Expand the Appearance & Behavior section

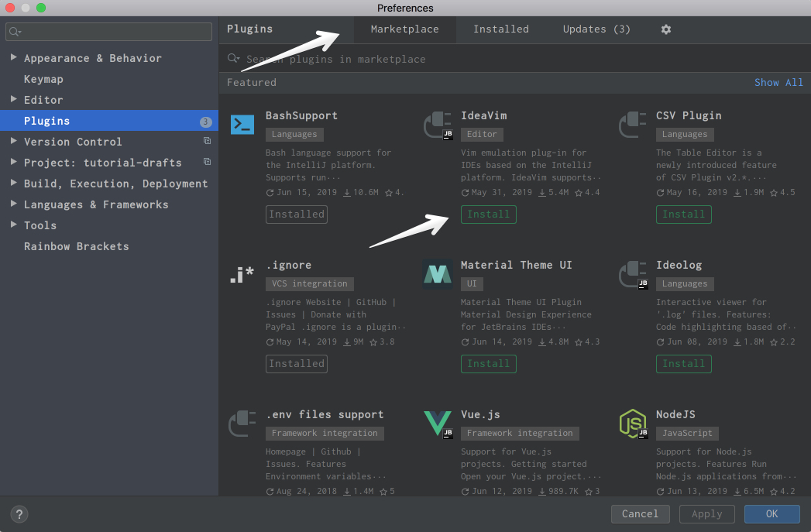click(x=14, y=57)
